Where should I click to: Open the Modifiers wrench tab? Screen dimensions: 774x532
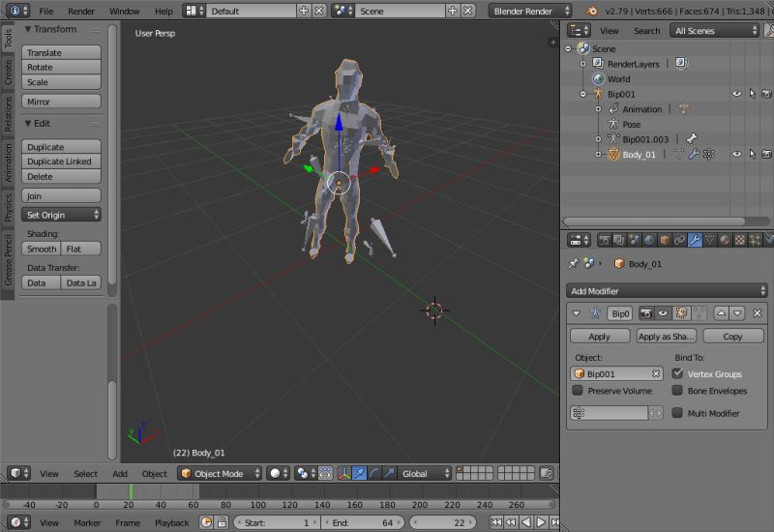(695, 240)
